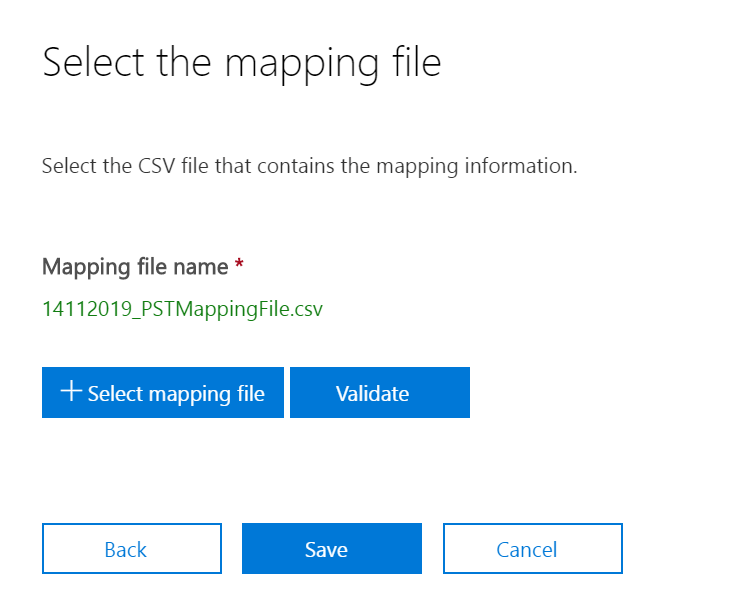The height and width of the screenshot is (609, 742).
Task: Add a file using the plus symbol
Action: pyautogui.click(x=70, y=392)
